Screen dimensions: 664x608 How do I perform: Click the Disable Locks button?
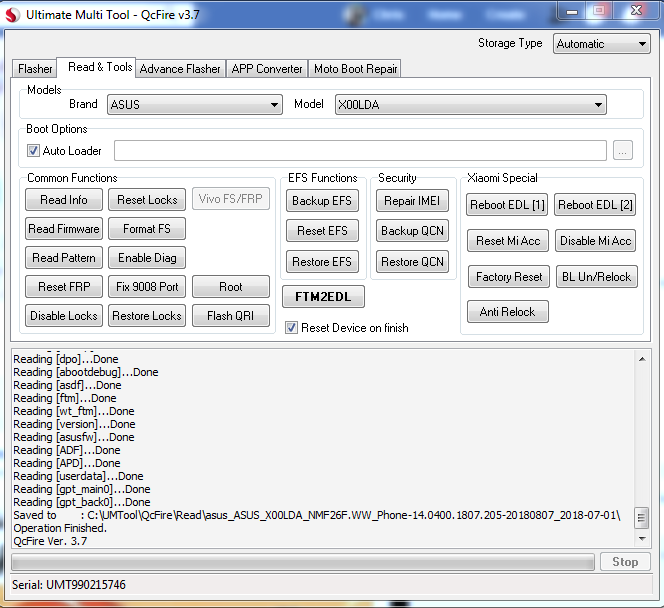tap(64, 315)
